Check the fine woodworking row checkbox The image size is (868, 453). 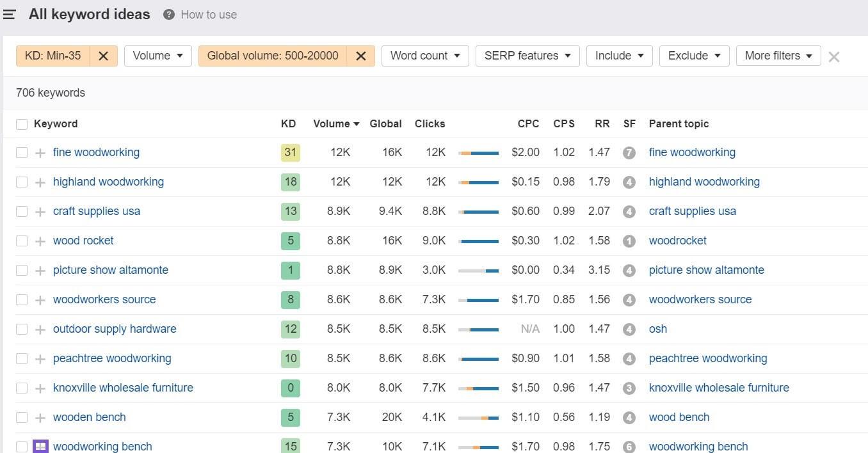(x=22, y=153)
